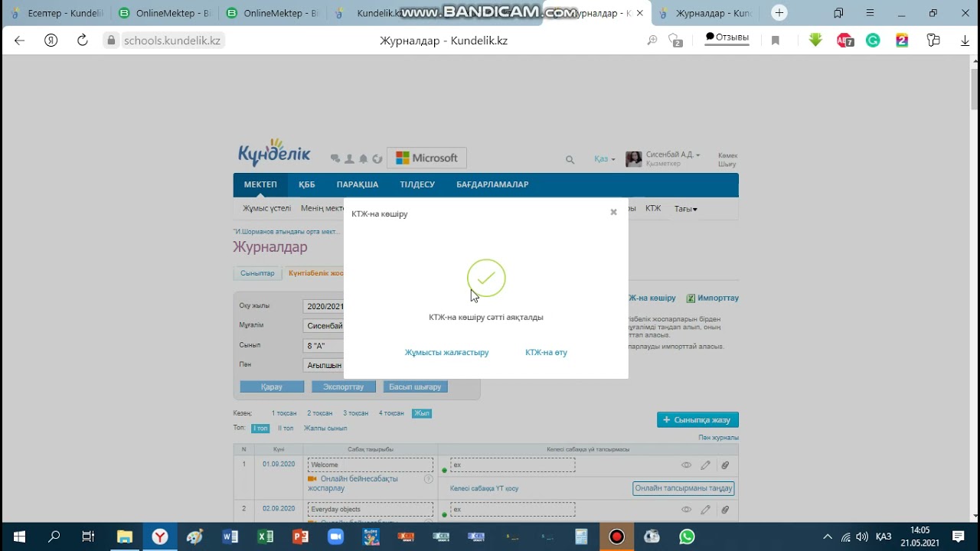Click the Күнделік logo
The image size is (980, 551).
click(x=273, y=152)
